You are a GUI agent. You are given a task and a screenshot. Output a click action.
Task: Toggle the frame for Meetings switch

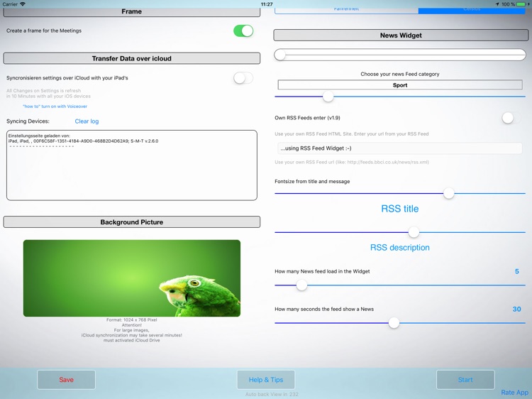(x=243, y=31)
